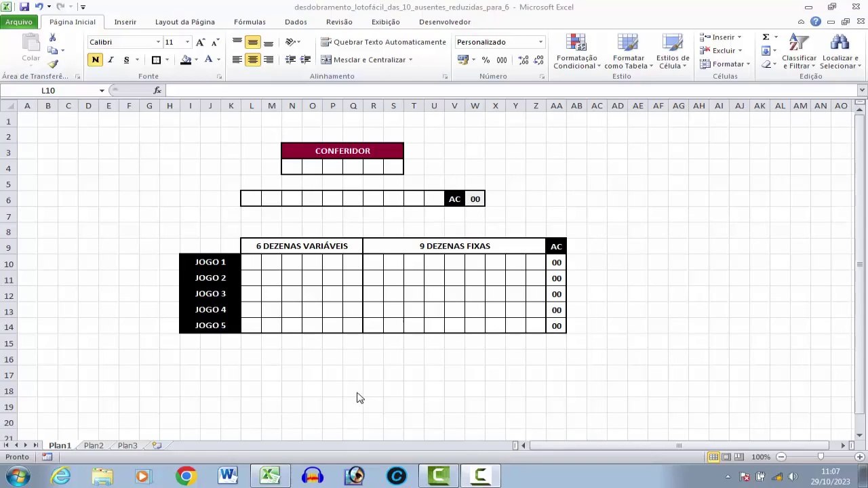The width and height of the screenshot is (868, 488).
Task: Open Google Chrome from the taskbar
Action: pos(185,476)
